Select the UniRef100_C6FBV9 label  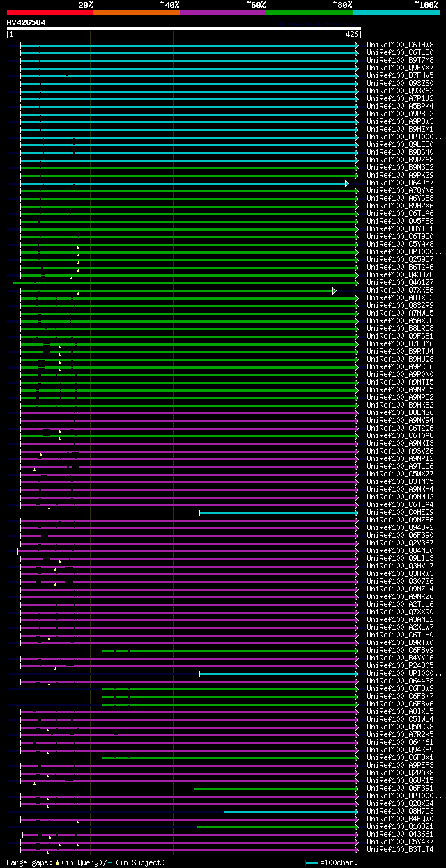pos(400,651)
